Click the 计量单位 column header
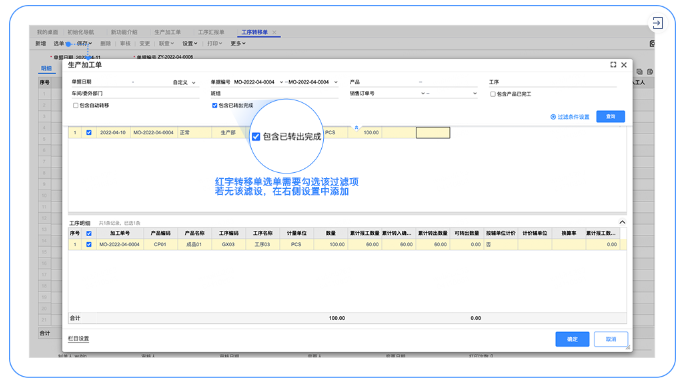This screenshot has height=384, width=683. pyautogui.click(x=296, y=233)
